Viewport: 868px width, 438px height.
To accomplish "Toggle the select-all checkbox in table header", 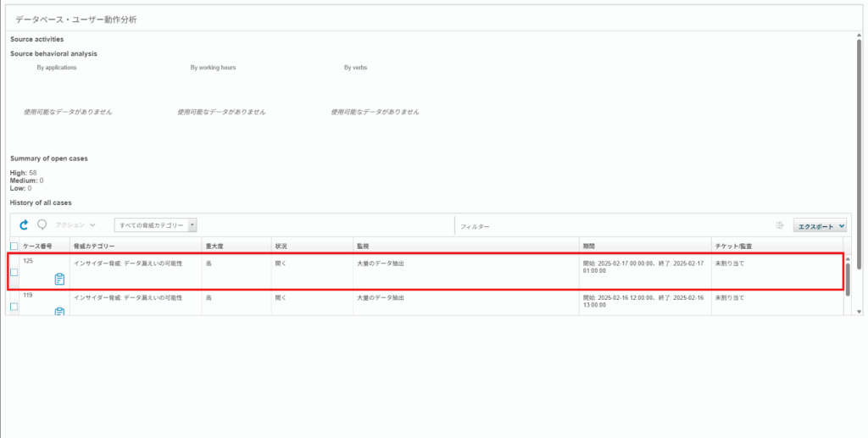I will 14,246.
